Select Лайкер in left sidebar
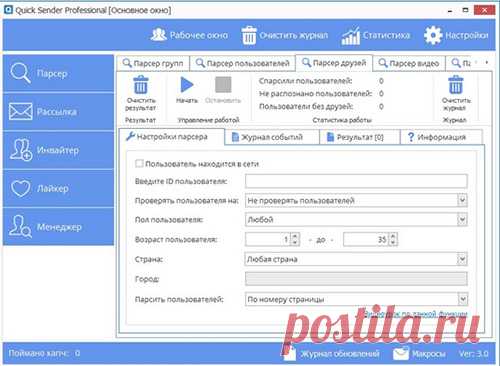500x366 pixels. click(58, 188)
